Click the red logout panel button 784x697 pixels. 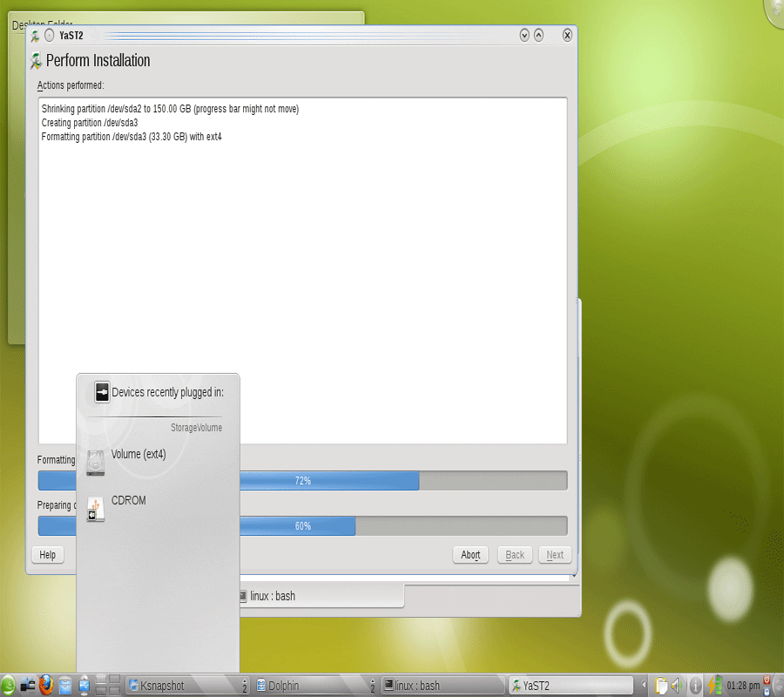pos(766,680)
